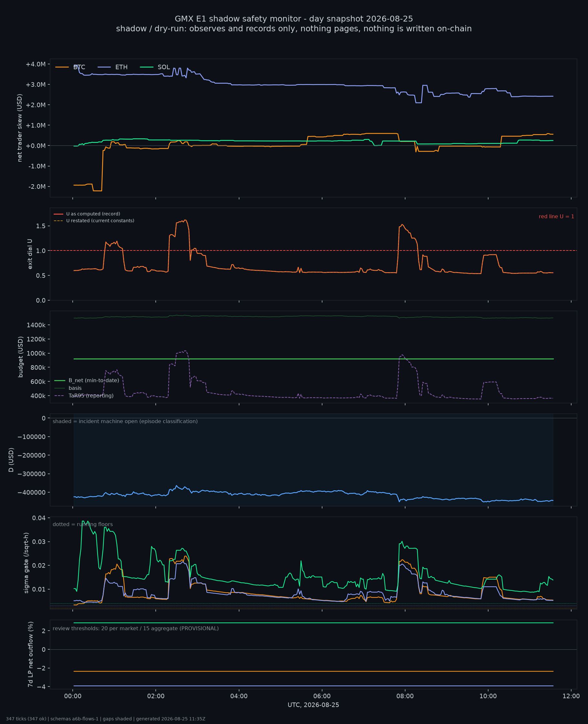588x724 pixels.
Task: Click the "U restated (current constants)" legend entry
Action: point(94,221)
